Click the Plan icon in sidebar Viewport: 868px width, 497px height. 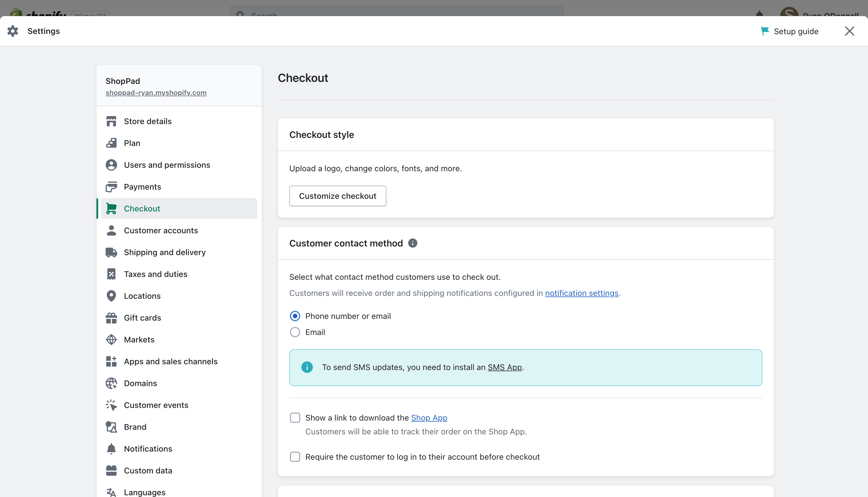(111, 143)
